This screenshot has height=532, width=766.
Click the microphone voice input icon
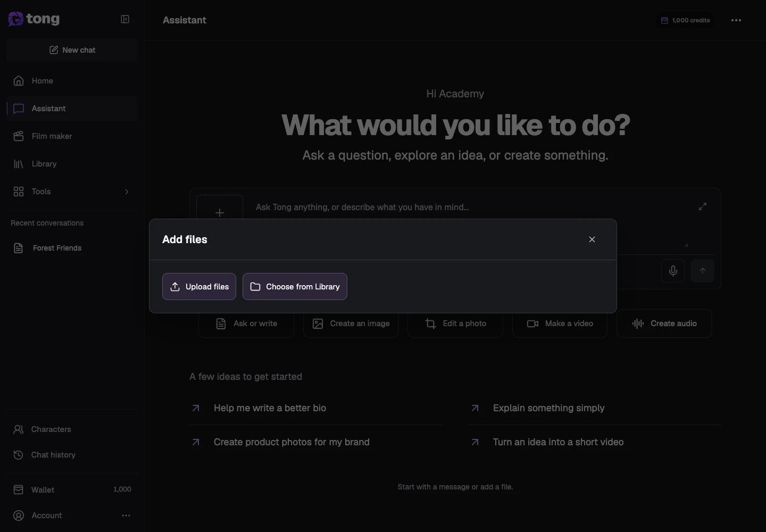coord(673,271)
